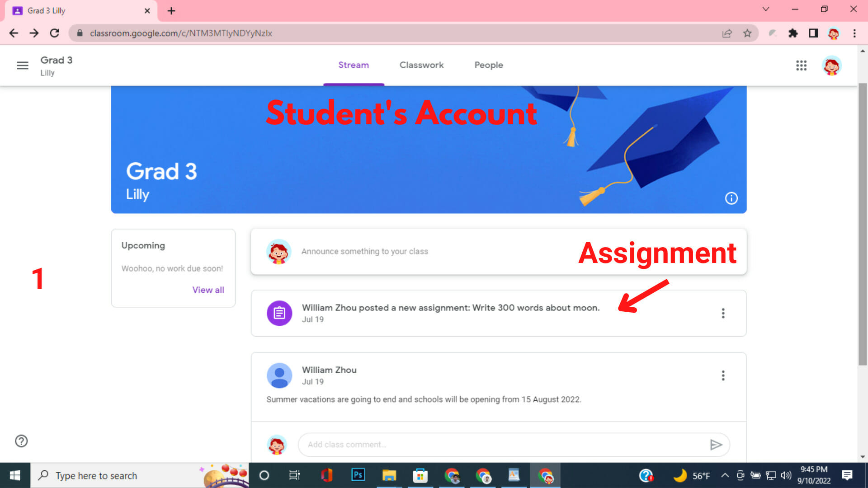This screenshot has height=488, width=868.
Task: Click the forward navigation arrow button
Action: pyautogui.click(x=34, y=33)
